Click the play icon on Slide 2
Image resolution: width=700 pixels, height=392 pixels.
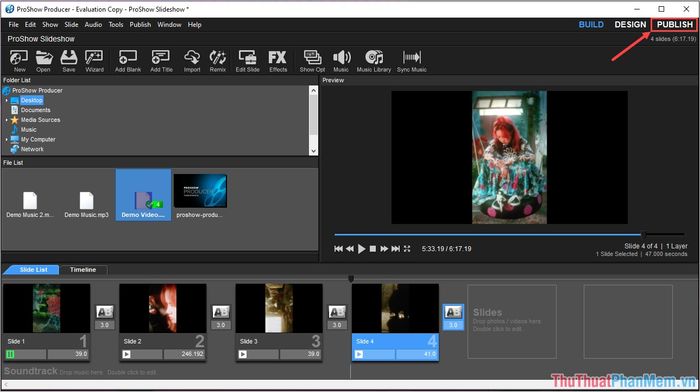pyautogui.click(x=126, y=354)
